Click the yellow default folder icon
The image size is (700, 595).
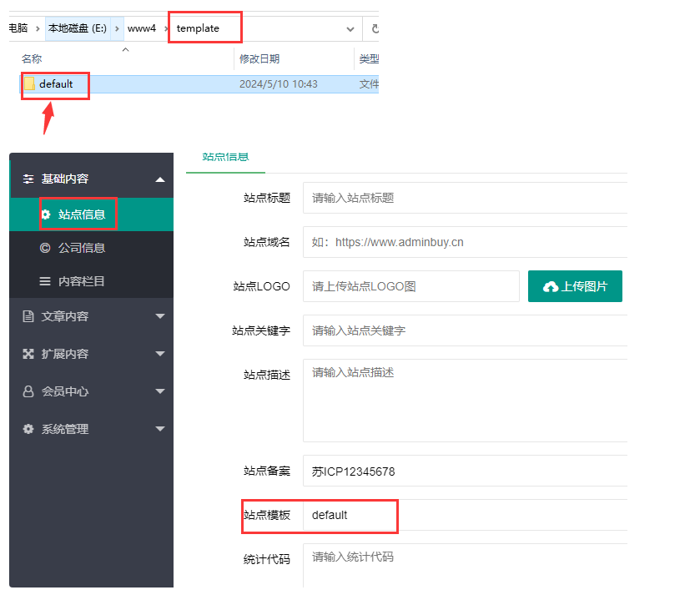click(29, 83)
